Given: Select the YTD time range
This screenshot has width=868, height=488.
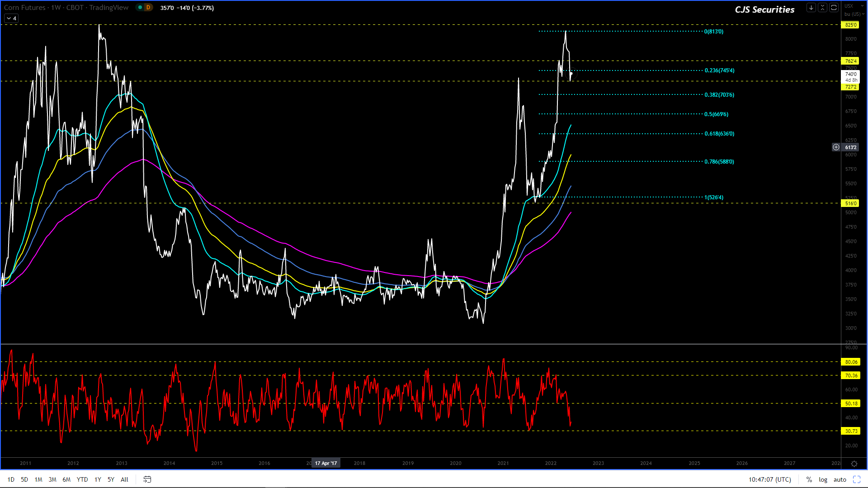Looking at the screenshot, I should [x=82, y=479].
